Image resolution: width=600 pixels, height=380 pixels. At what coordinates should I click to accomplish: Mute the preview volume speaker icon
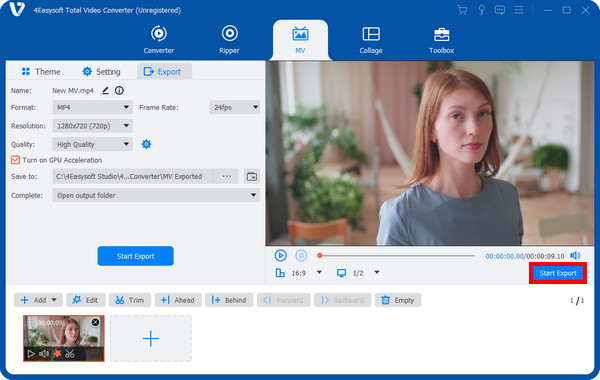[x=575, y=255]
